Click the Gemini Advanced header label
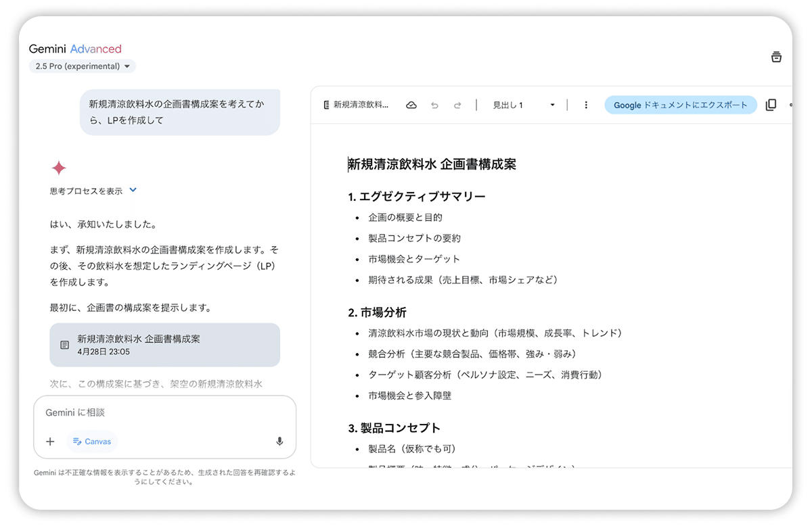812x526 pixels. (x=74, y=49)
